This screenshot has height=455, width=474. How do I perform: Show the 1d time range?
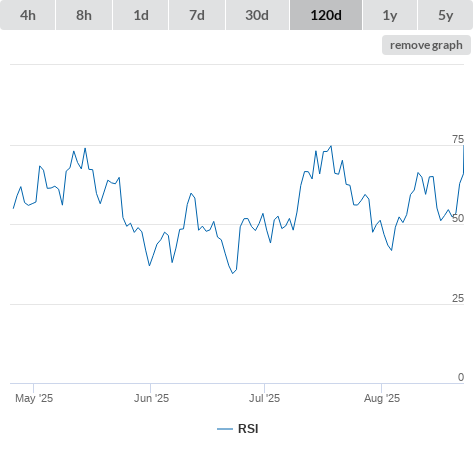point(141,15)
